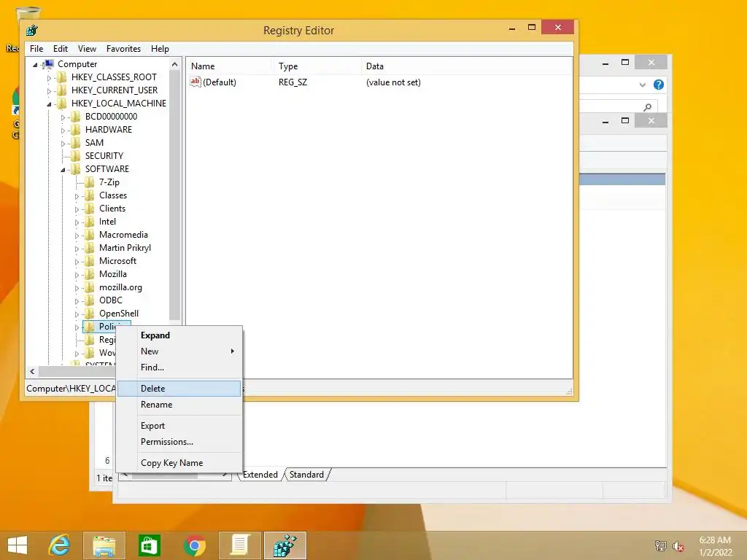Click Delete in the context menu
The image size is (747, 560).
[x=179, y=389]
